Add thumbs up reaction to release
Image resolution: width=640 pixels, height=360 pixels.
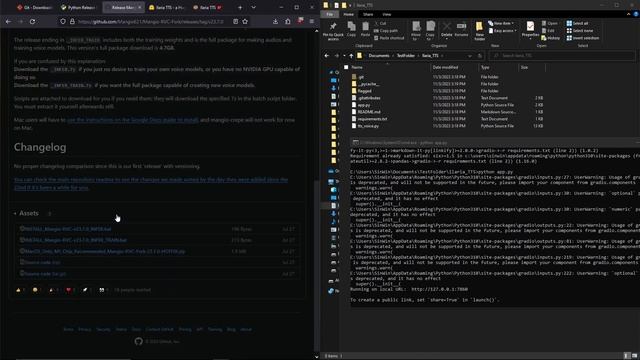coord(19,290)
